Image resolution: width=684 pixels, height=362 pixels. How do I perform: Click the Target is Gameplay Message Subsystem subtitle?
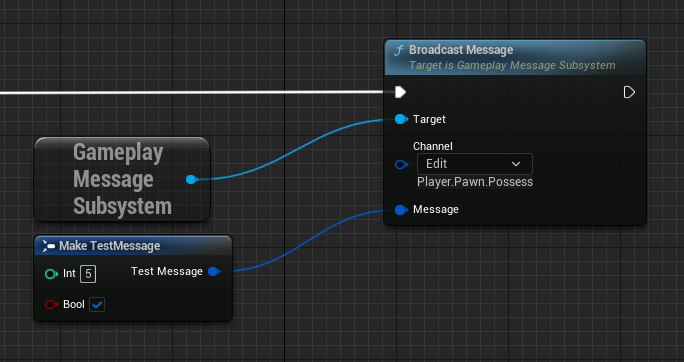512,65
